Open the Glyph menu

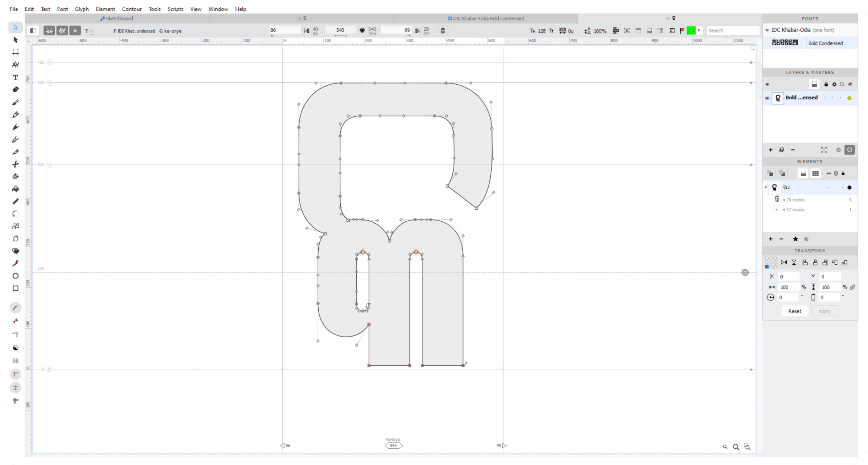click(x=82, y=9)
